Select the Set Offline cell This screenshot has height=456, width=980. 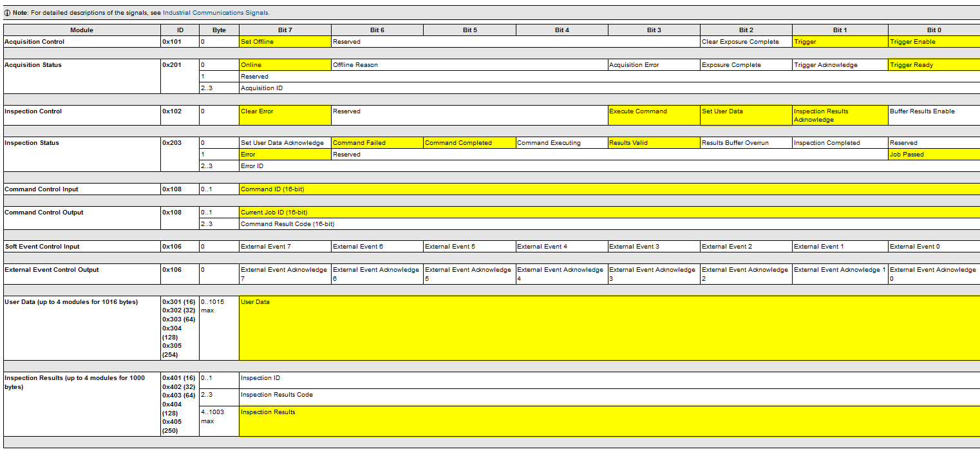click(x=285, y=42)
